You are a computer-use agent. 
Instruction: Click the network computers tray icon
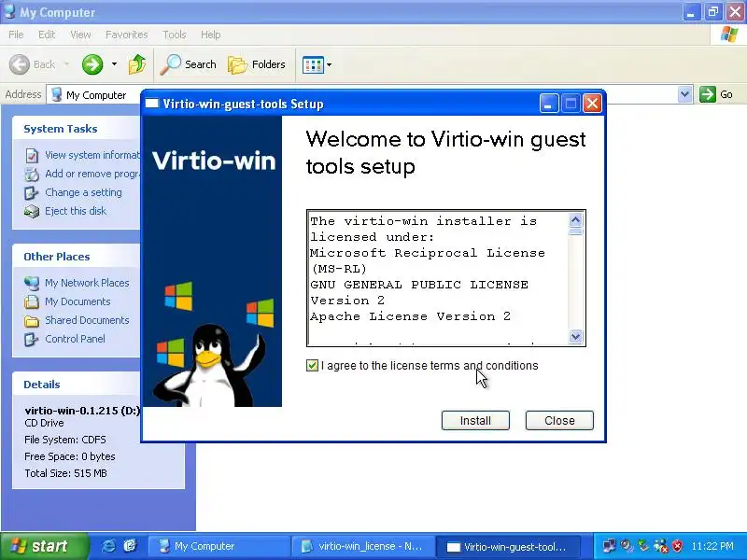pos(609,546)
